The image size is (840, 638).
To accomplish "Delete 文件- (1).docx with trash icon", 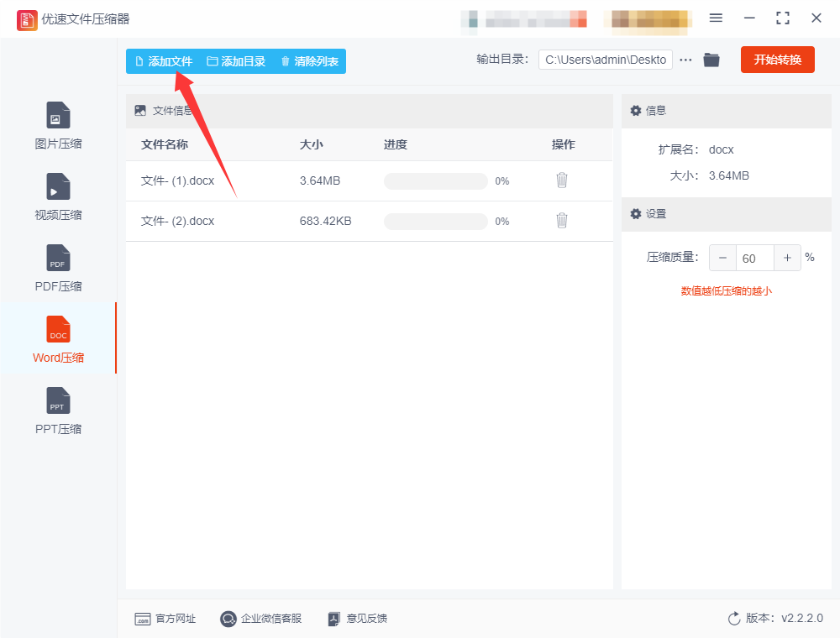I will (561, 180).
